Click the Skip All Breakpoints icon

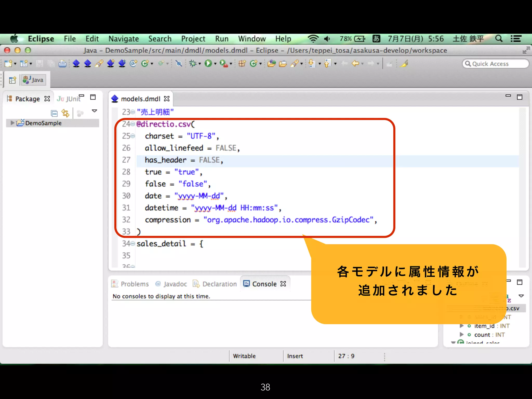[x=179, y=63]
